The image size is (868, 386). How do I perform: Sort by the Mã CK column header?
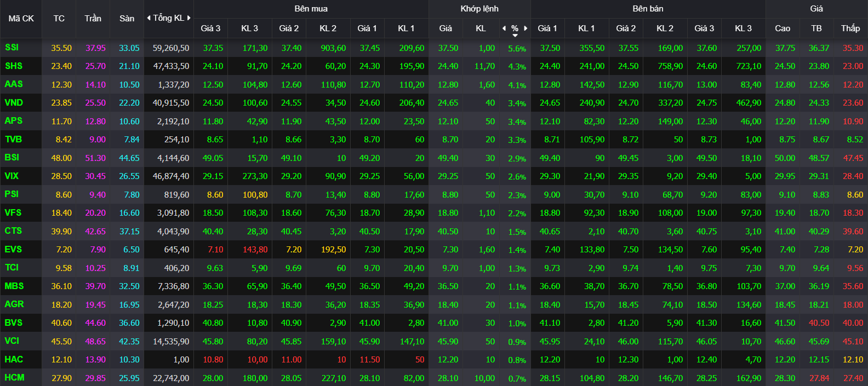(x=21, y=19)
